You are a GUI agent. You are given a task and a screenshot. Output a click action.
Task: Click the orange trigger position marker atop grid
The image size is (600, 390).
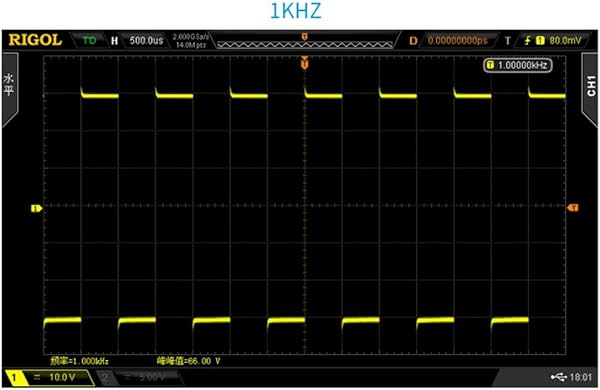pyautogui.click(x=305, y=62)
